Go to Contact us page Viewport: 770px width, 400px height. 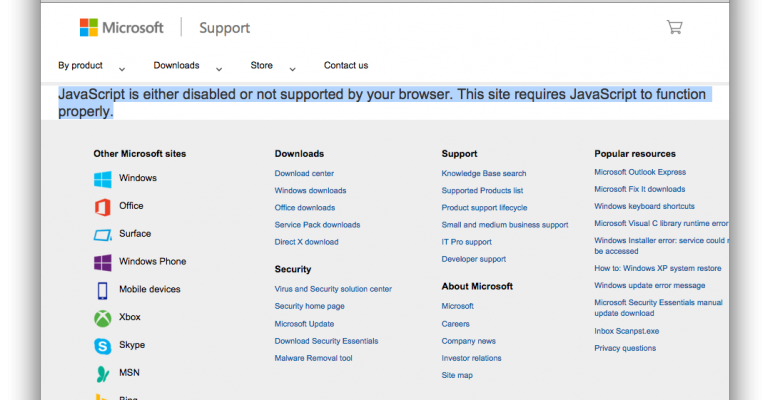[346, 65]
